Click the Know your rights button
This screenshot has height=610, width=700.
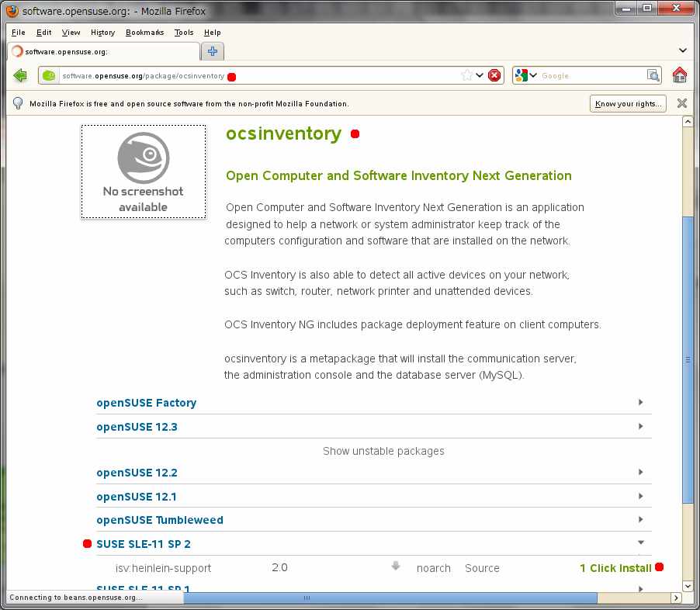pos(628,103)
